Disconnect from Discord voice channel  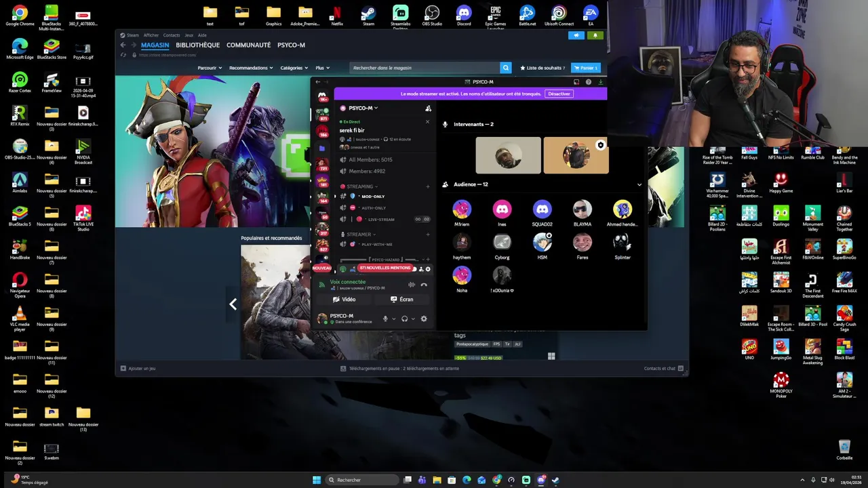coord(424,285)
